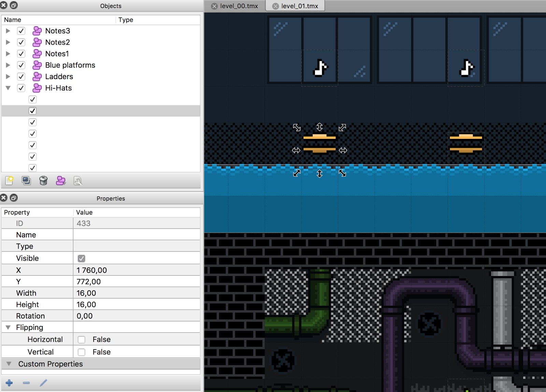
Task: Uncheck the highlighted Hi-Hats object row checkbox
Action: (x=32, y=111)
